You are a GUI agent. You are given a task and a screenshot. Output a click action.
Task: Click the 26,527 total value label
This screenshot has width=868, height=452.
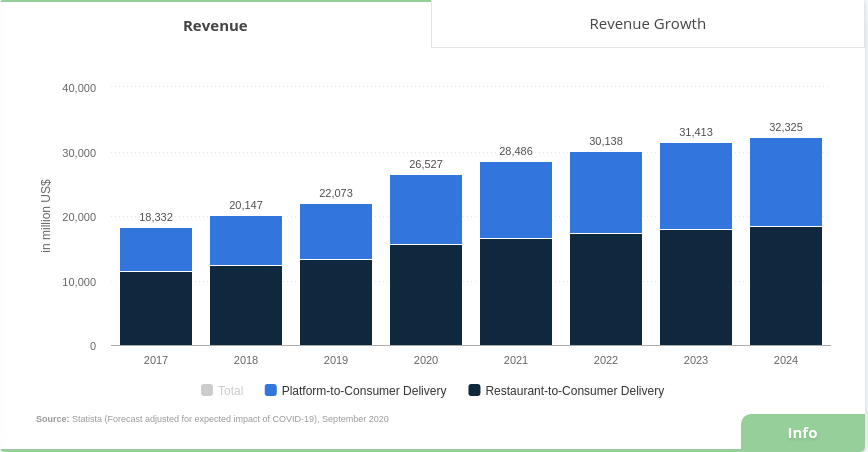(426, 164)
